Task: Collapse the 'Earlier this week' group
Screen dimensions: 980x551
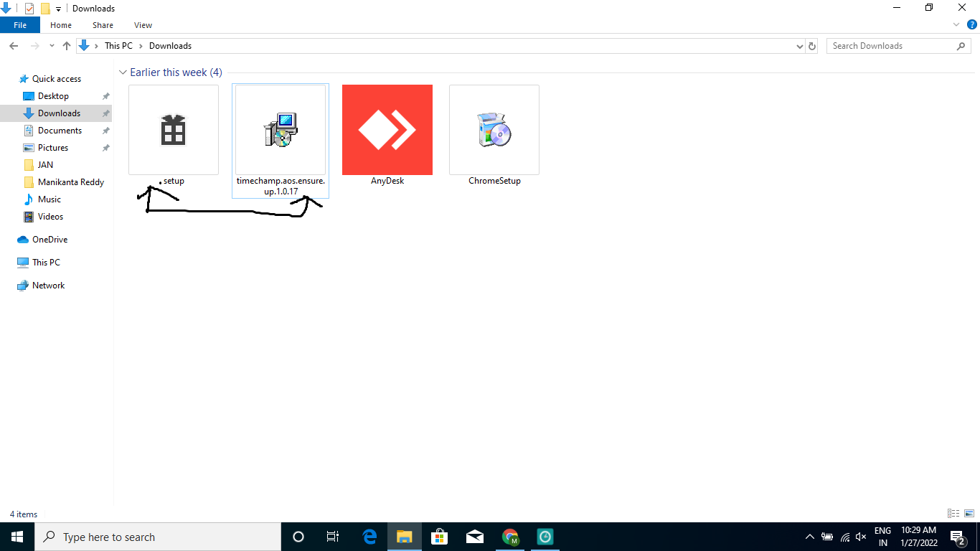Action: 123,72
